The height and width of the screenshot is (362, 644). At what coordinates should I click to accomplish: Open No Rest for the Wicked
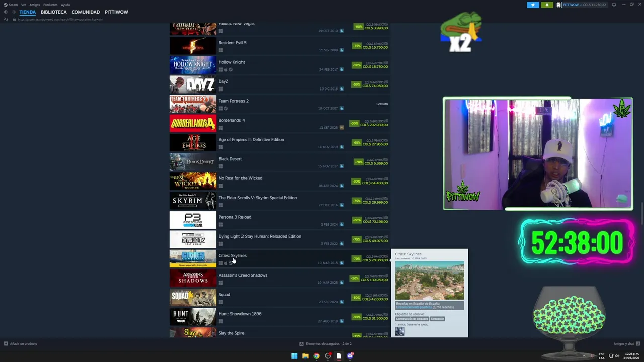pos(280,182)
